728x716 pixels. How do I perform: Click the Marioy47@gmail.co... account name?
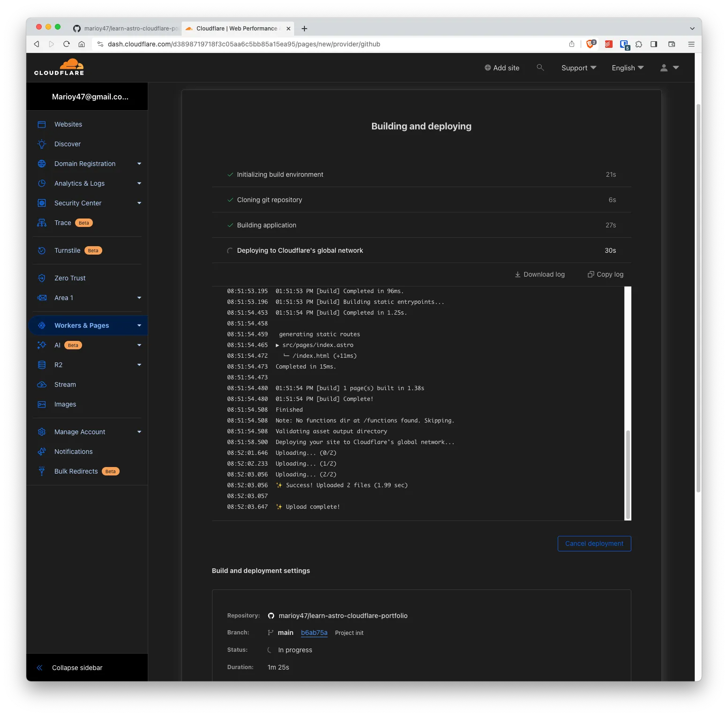pos(90,97)
